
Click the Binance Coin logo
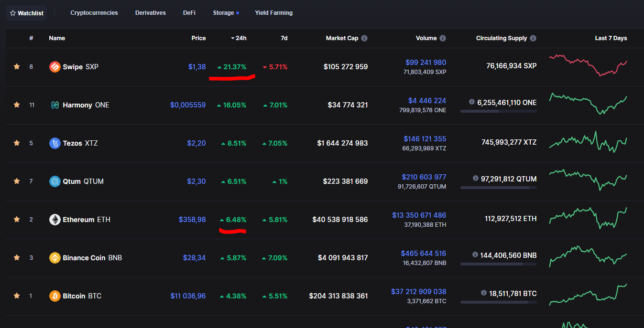point(55,258)
